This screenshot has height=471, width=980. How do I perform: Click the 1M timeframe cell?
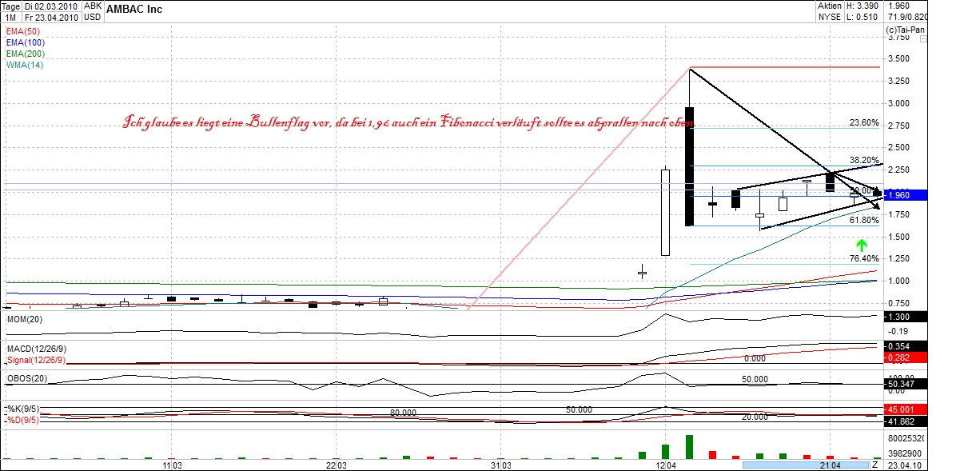coord(11,16)
